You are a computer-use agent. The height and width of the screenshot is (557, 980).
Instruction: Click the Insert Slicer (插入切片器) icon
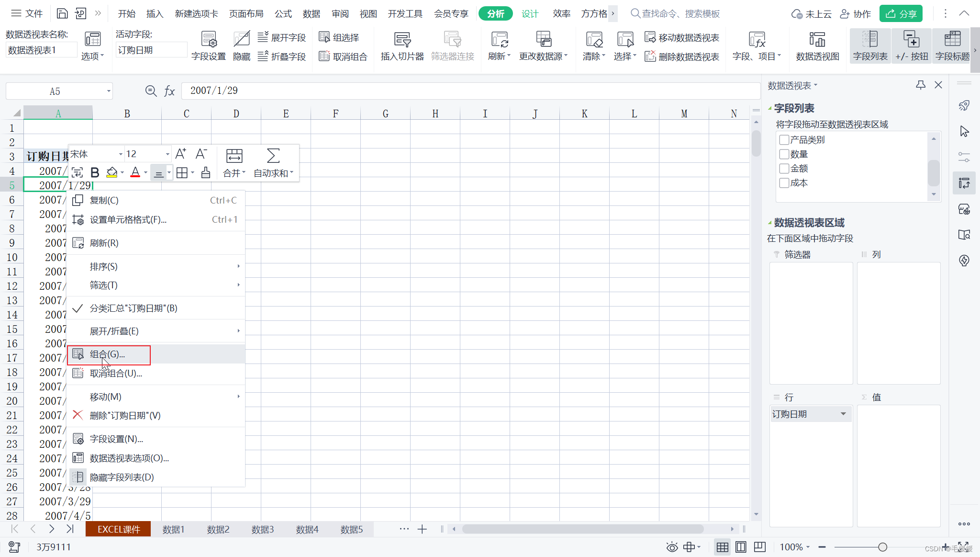pyautogui.click(x=402, y=39)
